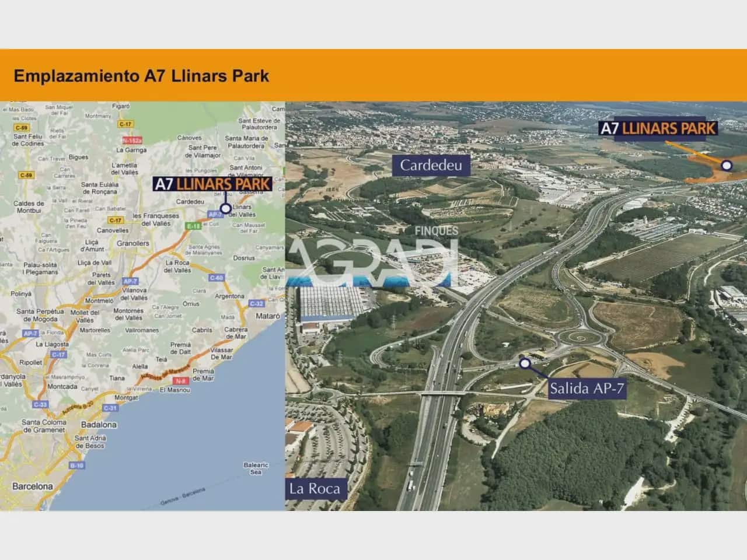Click the A7 LLINARS PARK label on the map

pos(213,184)
